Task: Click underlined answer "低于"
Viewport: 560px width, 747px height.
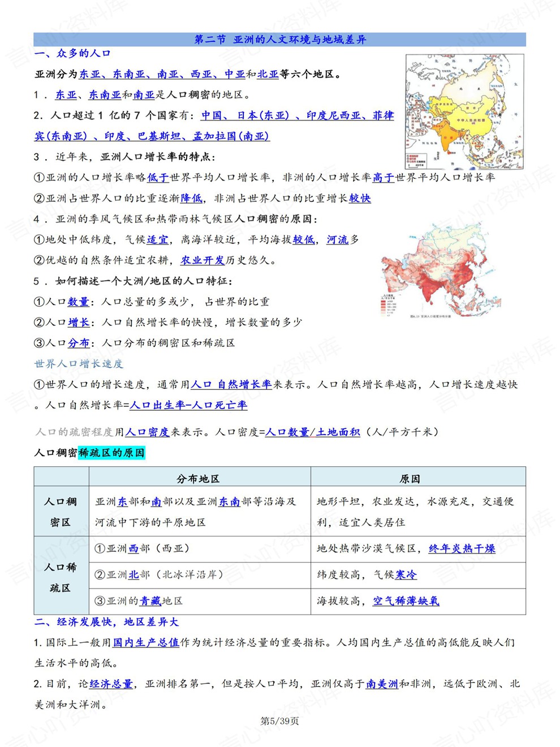Action: pyautogui.click(x=158, y=177)
